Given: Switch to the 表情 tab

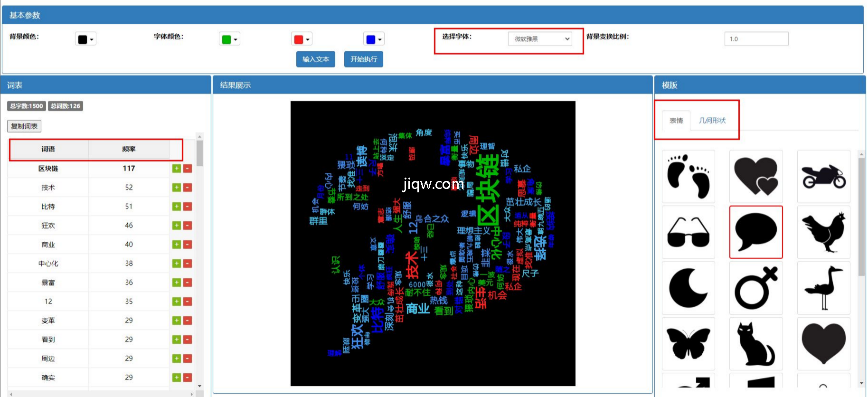Looking at the screenshot, I should 676,121.
